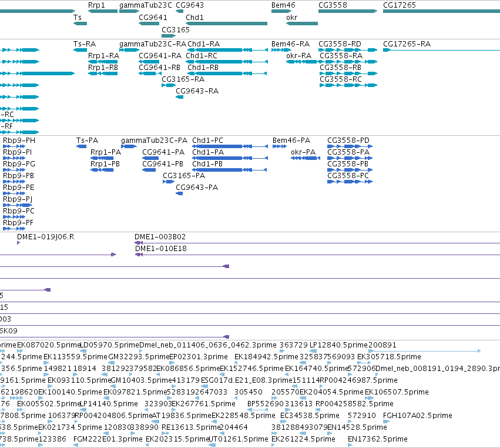Viewport: 500px width, 448px height.
Task: Select the Rbp9-PI protein label
Action: click(17, 152)
